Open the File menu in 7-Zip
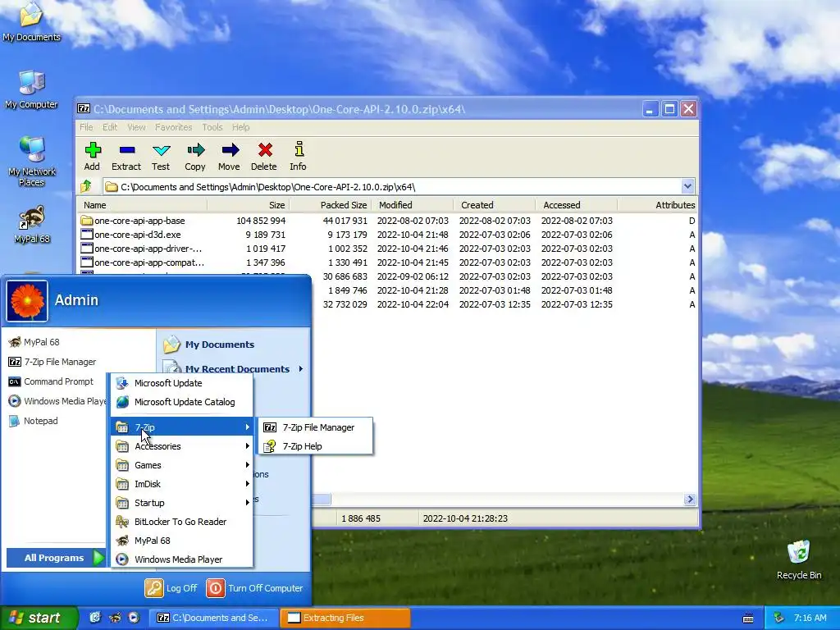This screenshot has height=630, width=840. click(x=86, y=127)
